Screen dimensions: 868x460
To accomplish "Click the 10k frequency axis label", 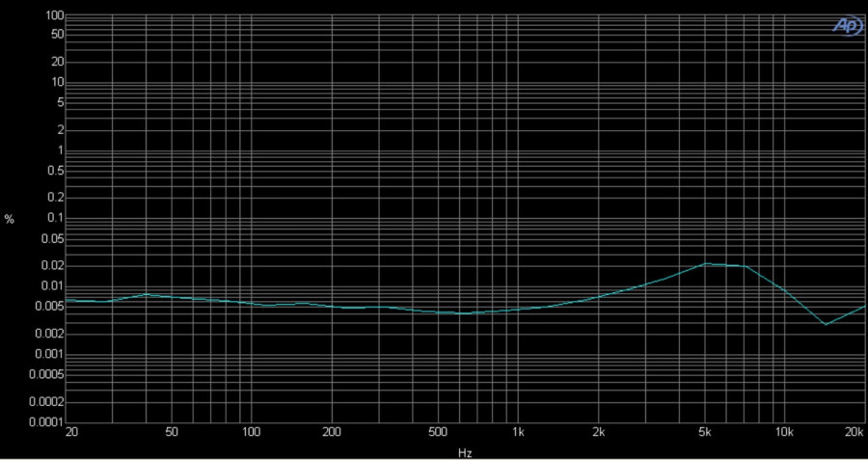I will 785,435.
